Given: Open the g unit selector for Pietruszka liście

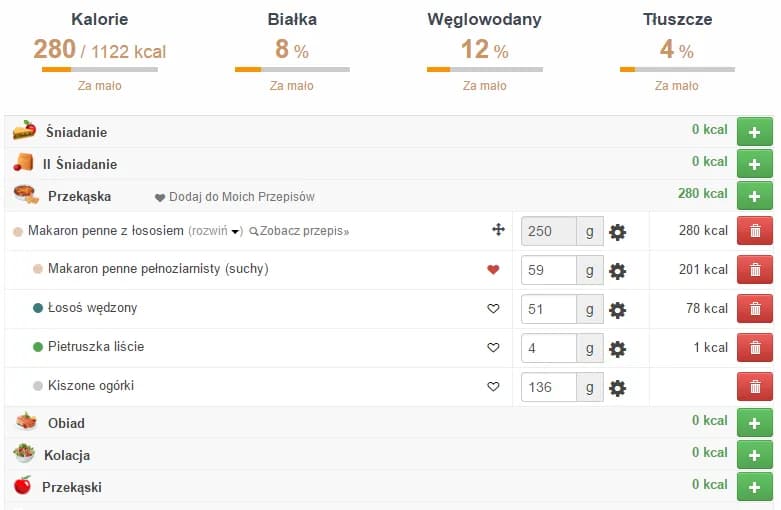Looking at the screenshot, I should pyautogui.click(x=590, y=348).
